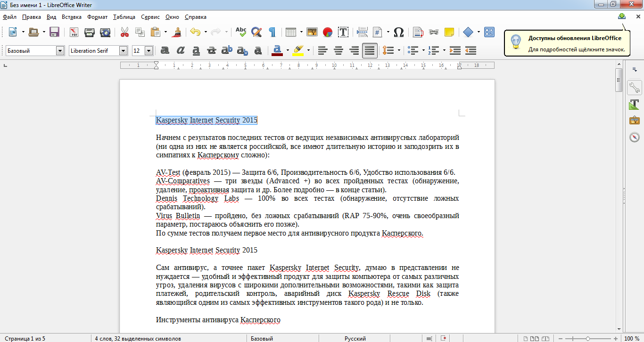This screenshot has width=644, height=342.
Task: Save document with floppy disk icon
Action: [54, 32]
